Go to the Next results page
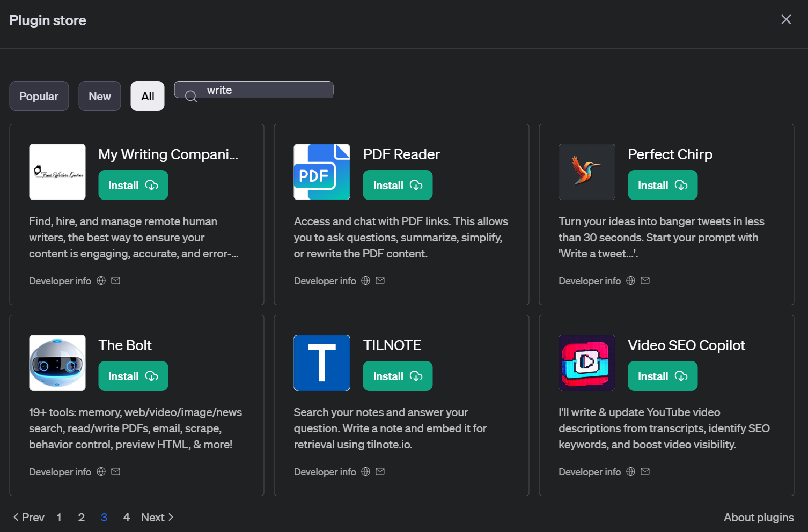This screenshot has width=808, height=532. (x=157, y=518)
